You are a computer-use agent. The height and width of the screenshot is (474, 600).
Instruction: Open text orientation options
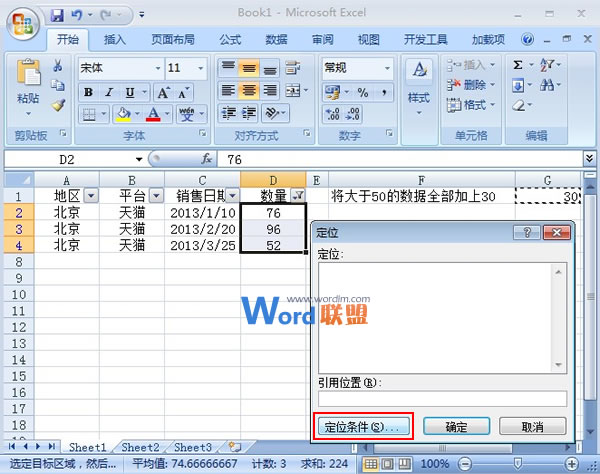(x=272, y=113)
